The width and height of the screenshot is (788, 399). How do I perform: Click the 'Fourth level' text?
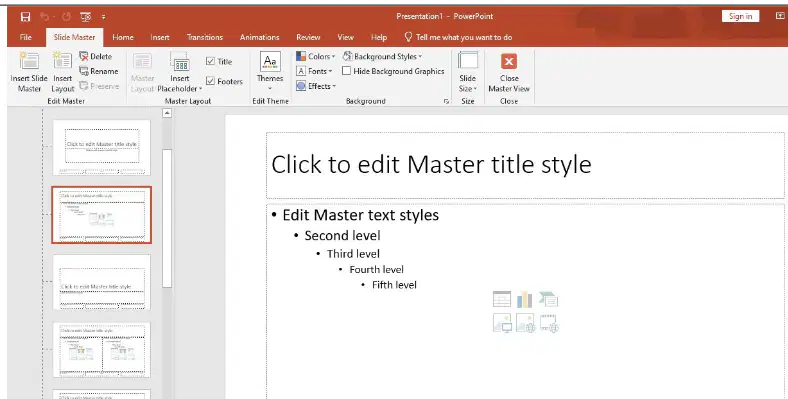tap(376, 269)
